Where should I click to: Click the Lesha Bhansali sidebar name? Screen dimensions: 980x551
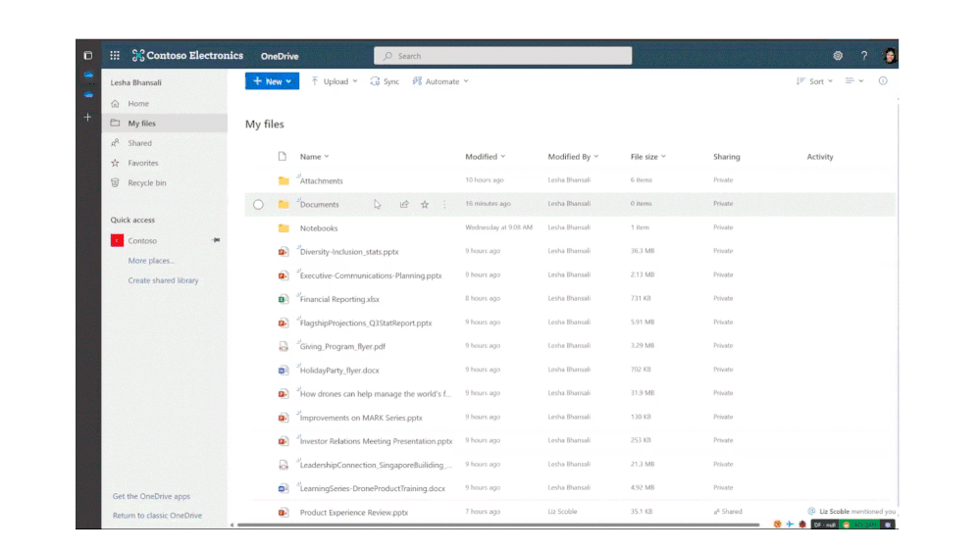(135, 82)
